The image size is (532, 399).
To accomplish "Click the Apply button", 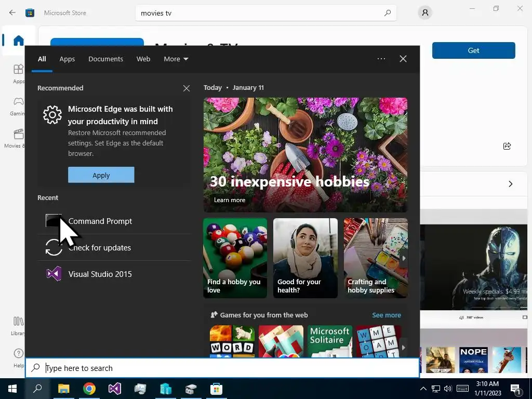I will pyautogui.click(x=101, y=175).
